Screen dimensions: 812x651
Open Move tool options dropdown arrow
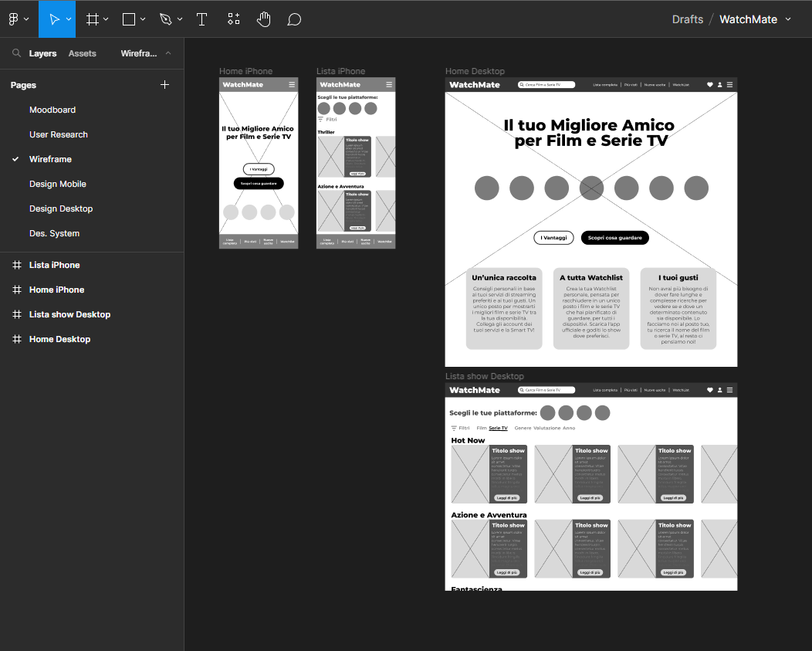pyautogui.click(x=69, y=19)
